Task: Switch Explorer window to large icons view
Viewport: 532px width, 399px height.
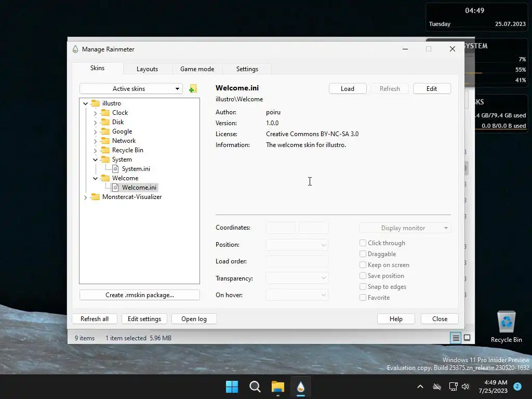Action: [467, 338]
